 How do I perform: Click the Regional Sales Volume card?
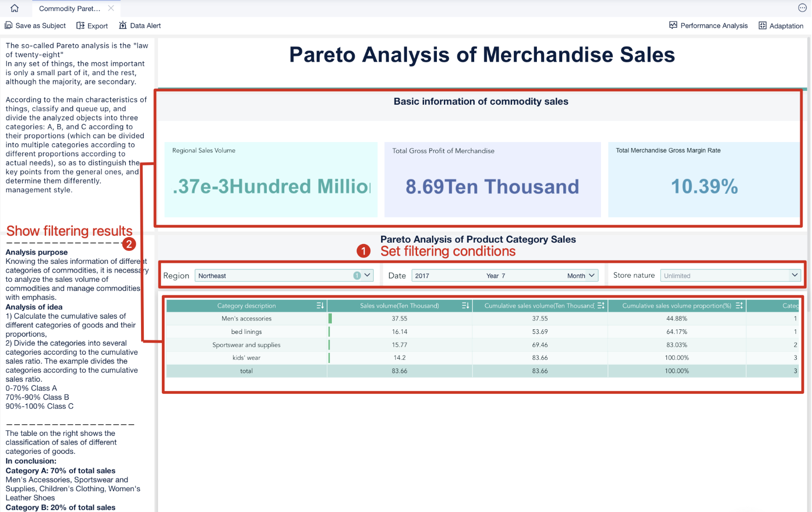[271, 179]
